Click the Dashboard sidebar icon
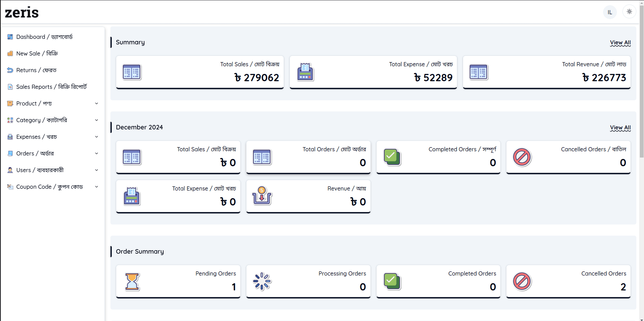 10,37
